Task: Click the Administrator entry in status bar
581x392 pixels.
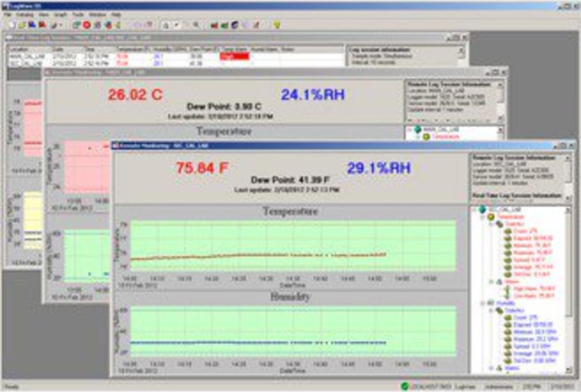Action: point(498,386)
